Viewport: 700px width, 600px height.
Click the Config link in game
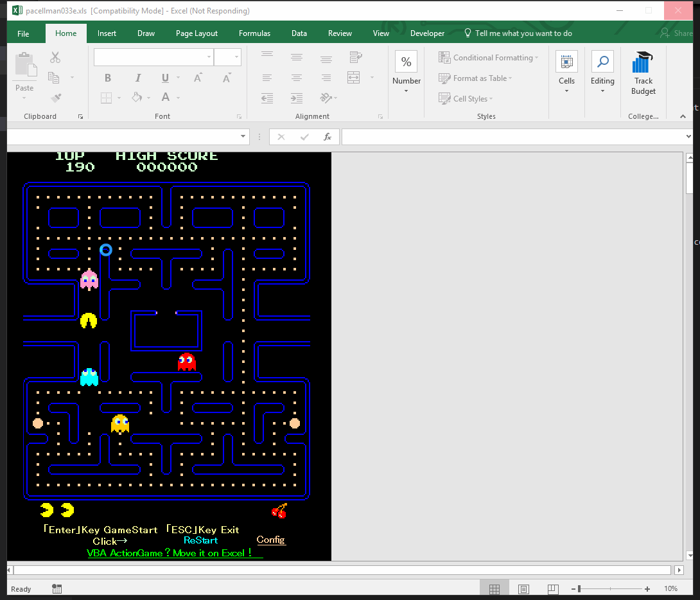click(270, 540)
